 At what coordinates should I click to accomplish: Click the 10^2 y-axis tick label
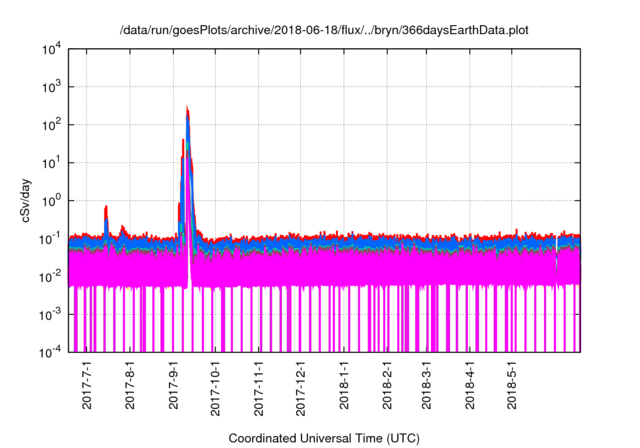[51, 125]
